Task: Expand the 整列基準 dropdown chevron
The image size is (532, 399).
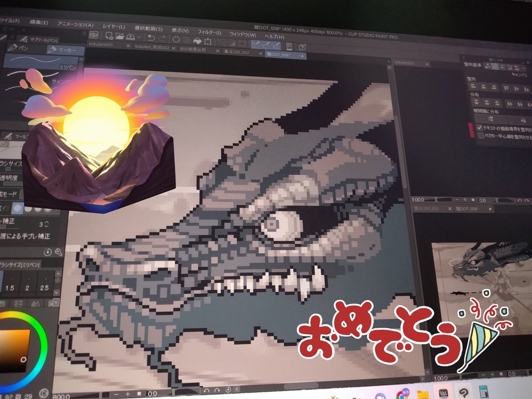Action: click(524, 68)
